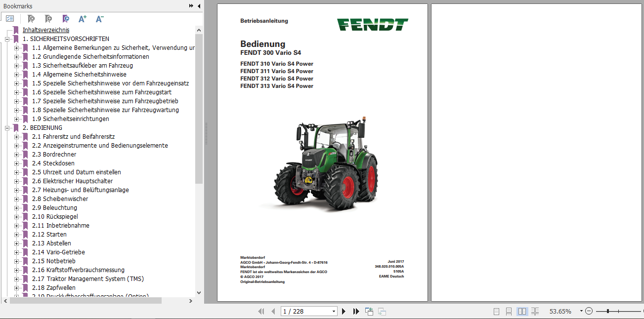Open the zoom level dropdown arrow
This screenshot has width=644, height=319.
581,311
